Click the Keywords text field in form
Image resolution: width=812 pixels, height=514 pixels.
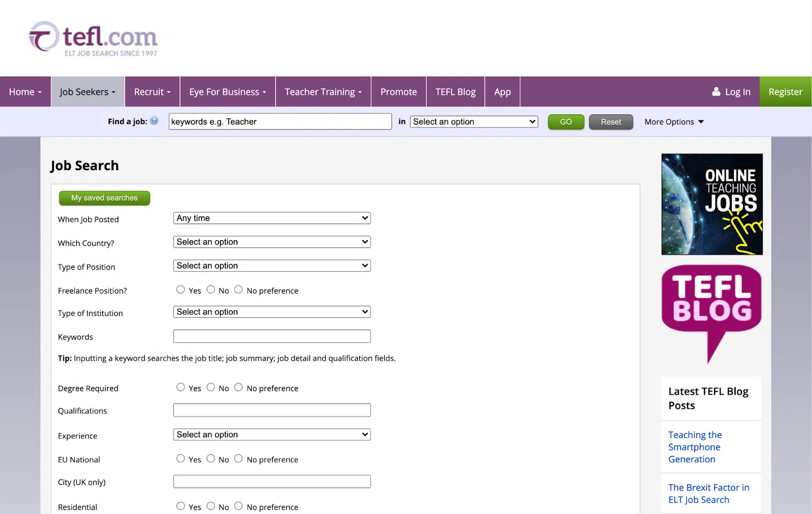272,336
